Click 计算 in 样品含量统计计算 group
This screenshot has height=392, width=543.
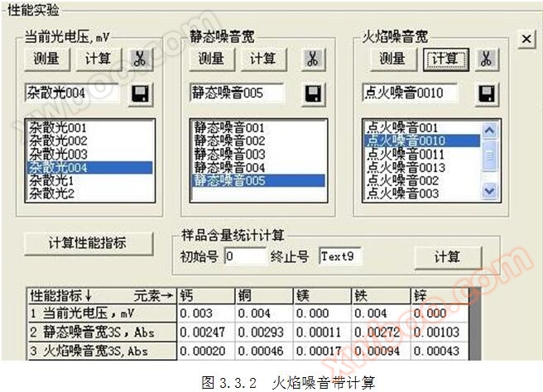pos(447,256)
